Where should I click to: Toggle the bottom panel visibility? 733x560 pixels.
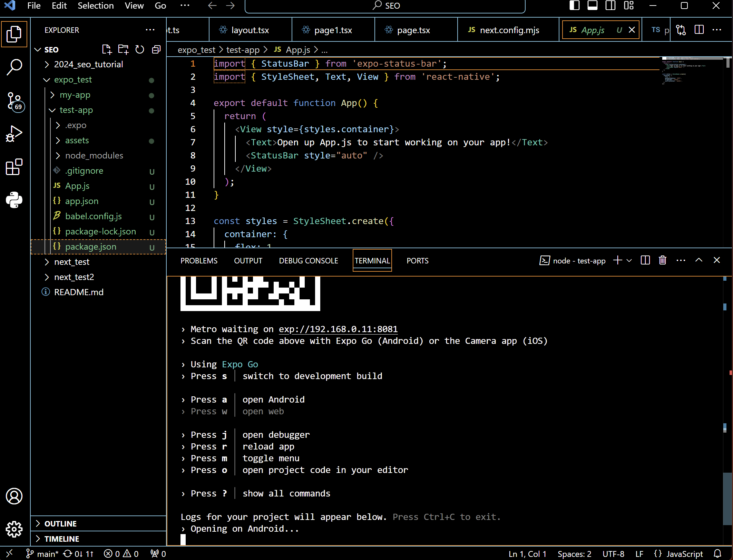[x=592, y=6]
